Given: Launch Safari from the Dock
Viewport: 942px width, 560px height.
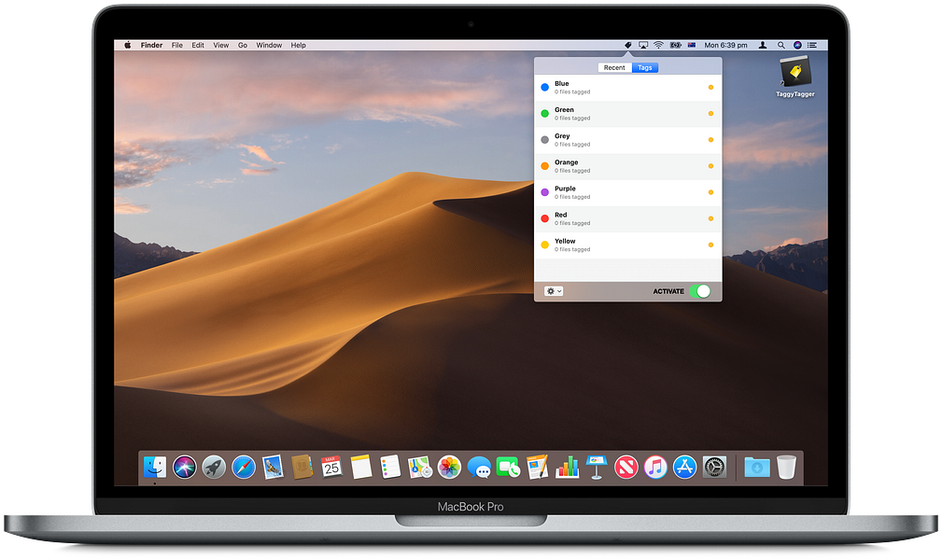Looking at the screenshot, I should [x=244, y=467].
